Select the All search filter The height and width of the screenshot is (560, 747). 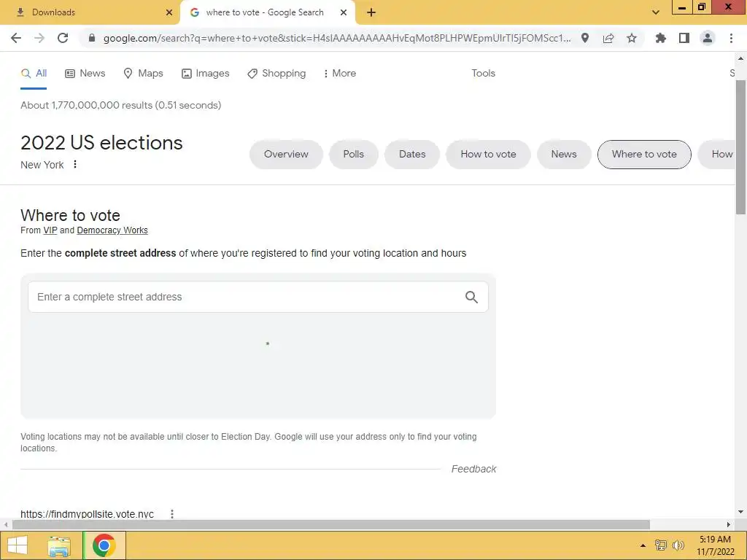tap(34, 74)
